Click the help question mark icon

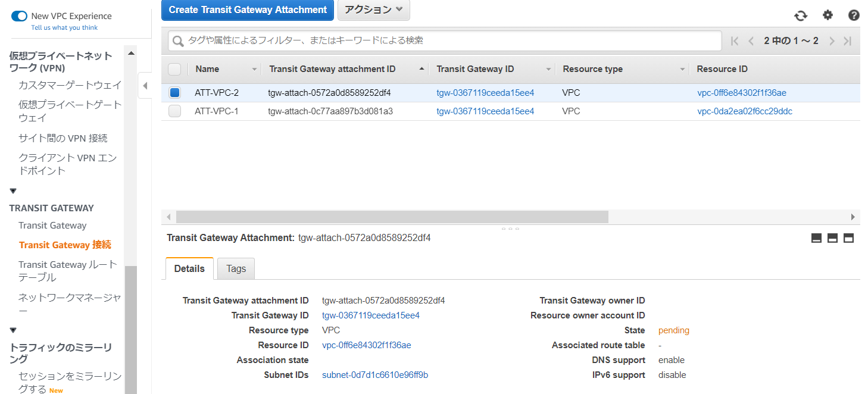tap(854, 15)
